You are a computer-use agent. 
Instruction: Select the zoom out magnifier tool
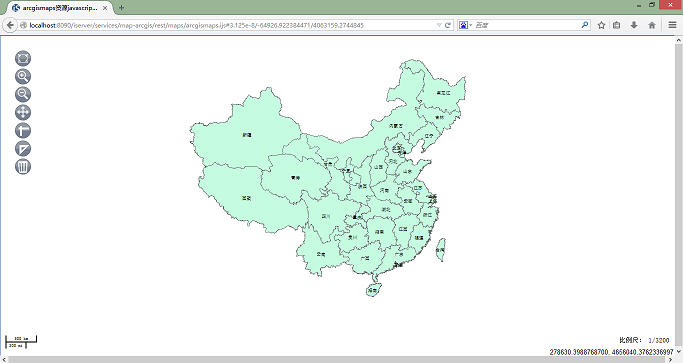tap(23, 94)
